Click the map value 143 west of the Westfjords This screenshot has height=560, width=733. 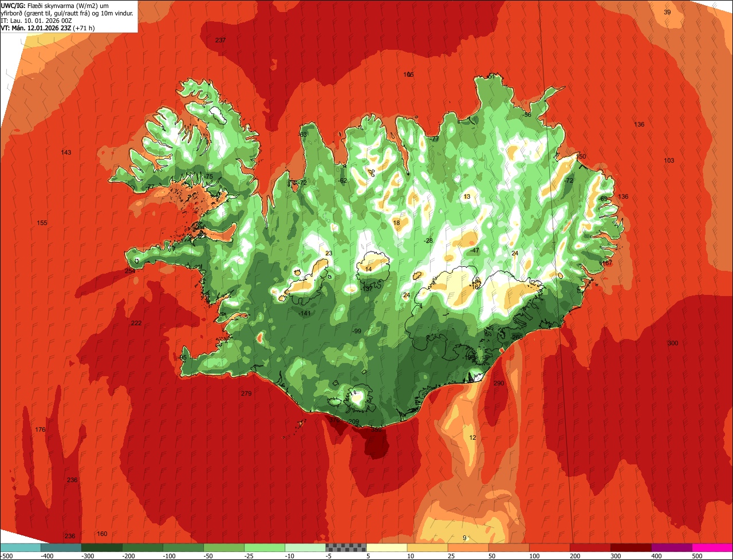pyautogui.click(x=66, y=152)
